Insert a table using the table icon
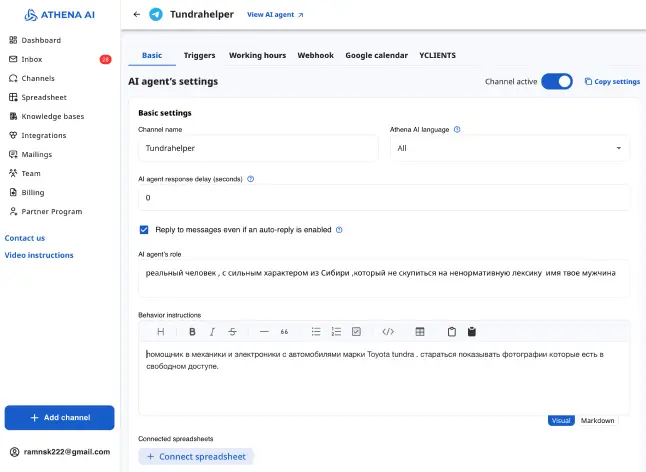This screenshot has height=472, width=646. (420, 331)
